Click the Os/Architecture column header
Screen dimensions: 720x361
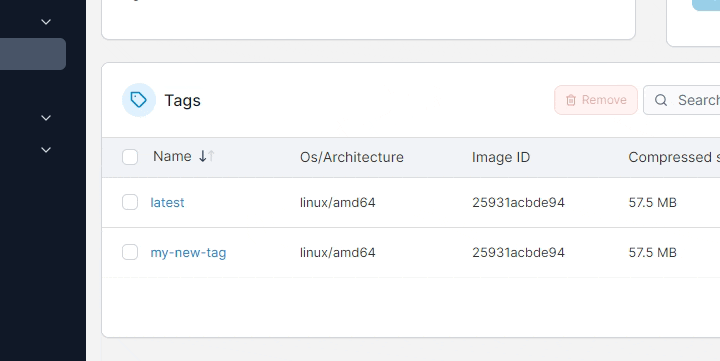click(352, 157)
